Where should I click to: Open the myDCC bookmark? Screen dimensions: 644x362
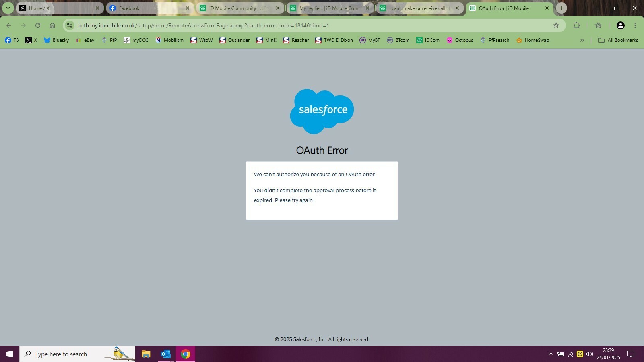136,40
